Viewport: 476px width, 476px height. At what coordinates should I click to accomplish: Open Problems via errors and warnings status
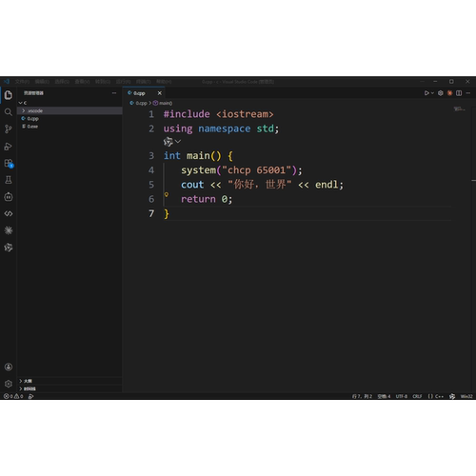(13, 396)
